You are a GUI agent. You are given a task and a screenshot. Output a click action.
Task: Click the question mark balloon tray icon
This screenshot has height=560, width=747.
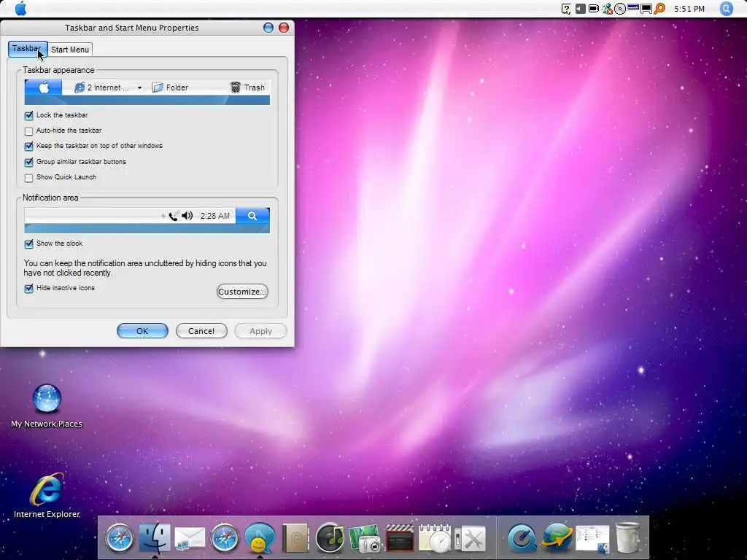point(566,9)
